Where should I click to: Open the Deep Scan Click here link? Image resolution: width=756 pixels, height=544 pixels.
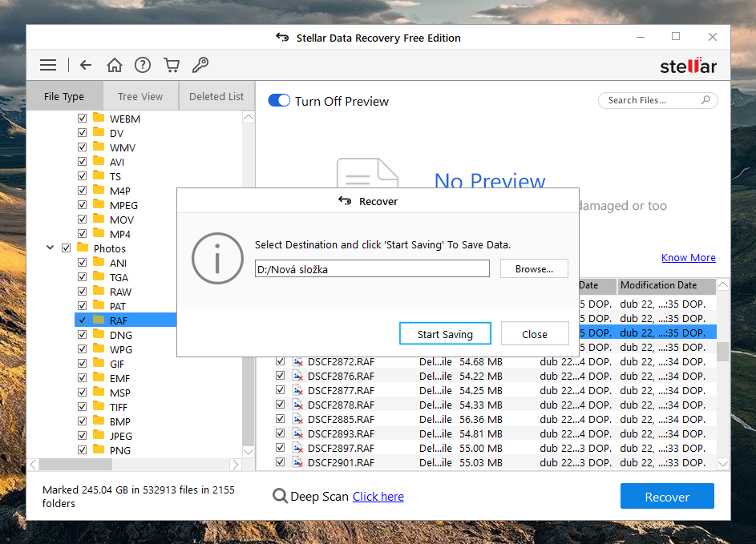[x=378, y=496]
